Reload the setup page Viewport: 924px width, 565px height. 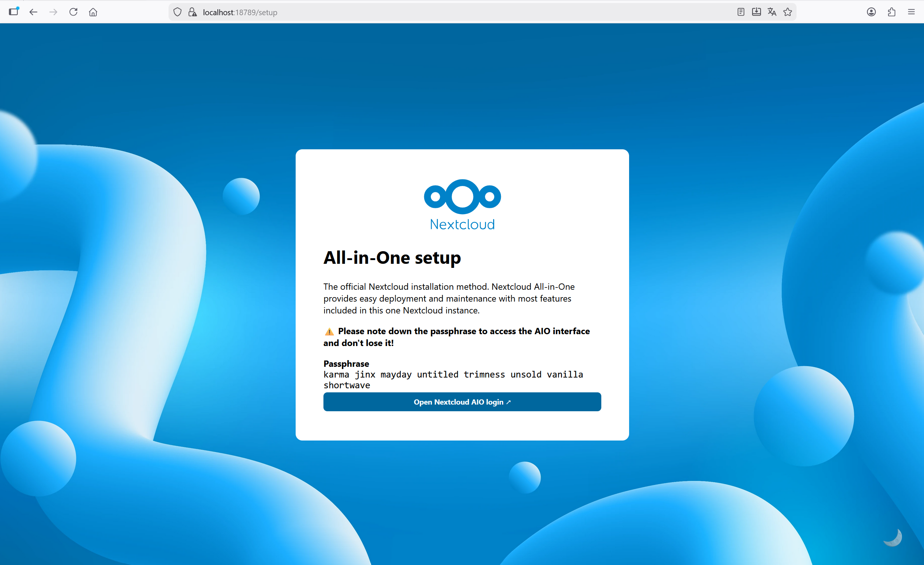point(73,11)
